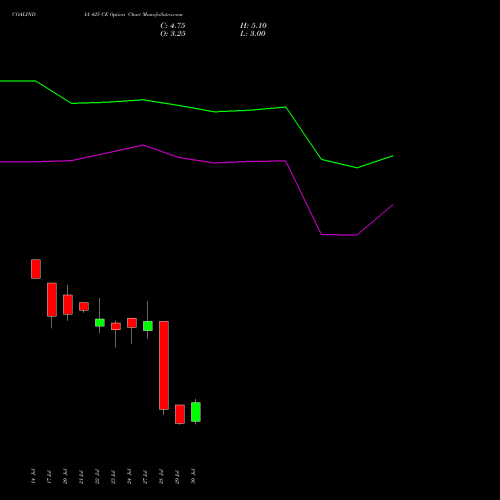This screenshot has width=500, height=500.
Task: Select the last green candlestick on the chart
Action: (196, 412)
